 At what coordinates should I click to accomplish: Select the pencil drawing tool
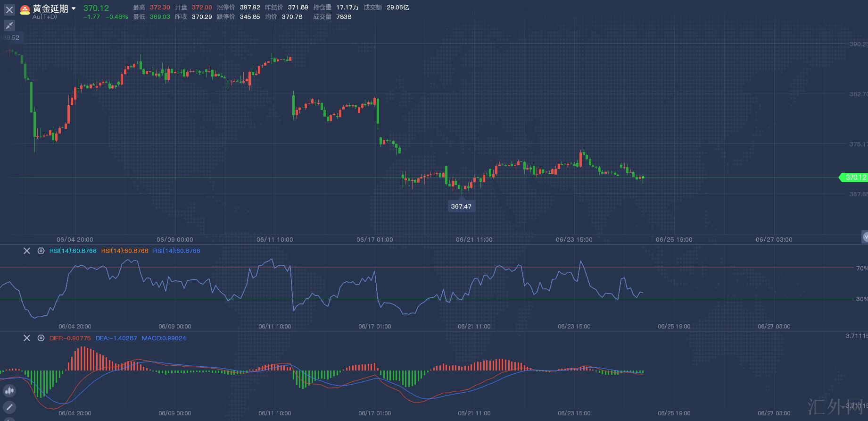(9, 407)
